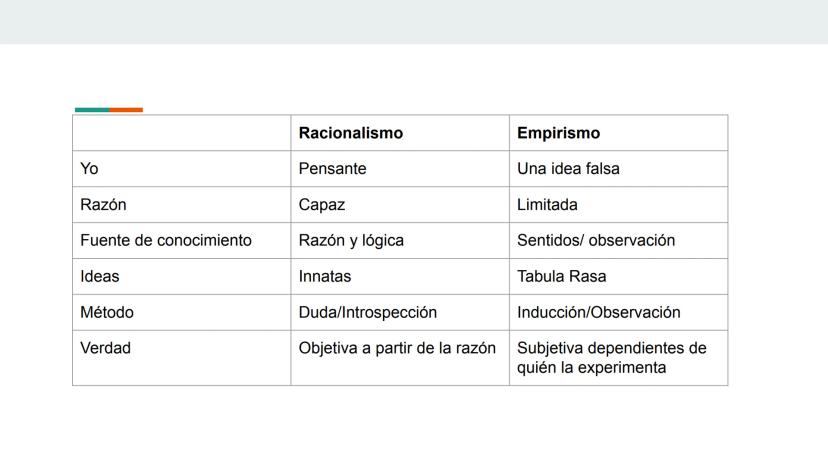The height and width of the screenshot is (466, 828).
Task: Click the Tabula Rasa cell
Action: coord(562,277)
